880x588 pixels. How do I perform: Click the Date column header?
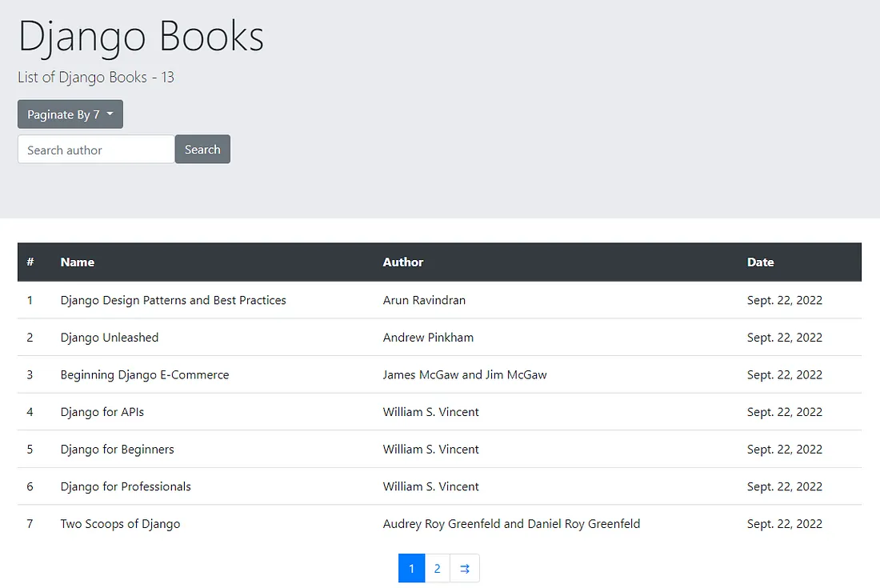point(761,262)
